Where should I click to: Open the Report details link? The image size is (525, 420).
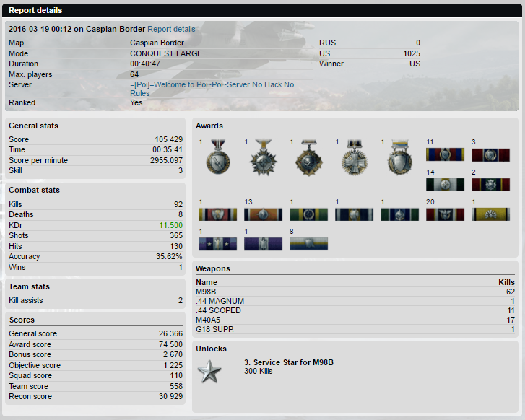click(171, 29)
